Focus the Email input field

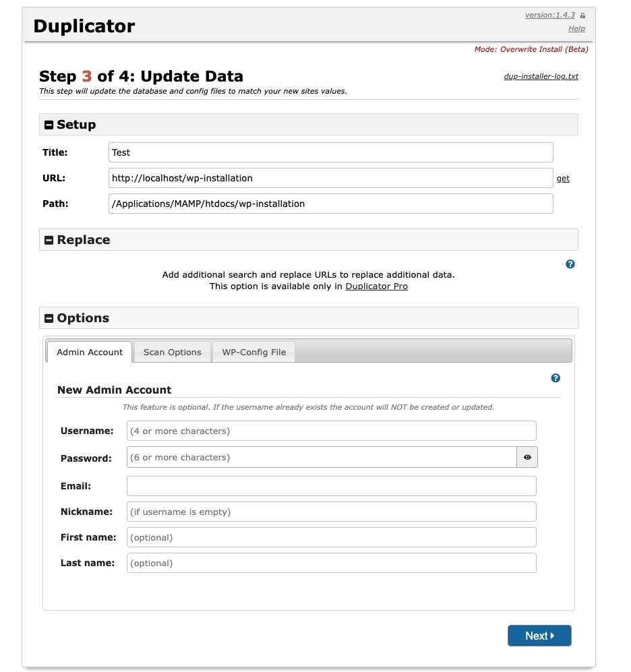[x=332, y=486]
